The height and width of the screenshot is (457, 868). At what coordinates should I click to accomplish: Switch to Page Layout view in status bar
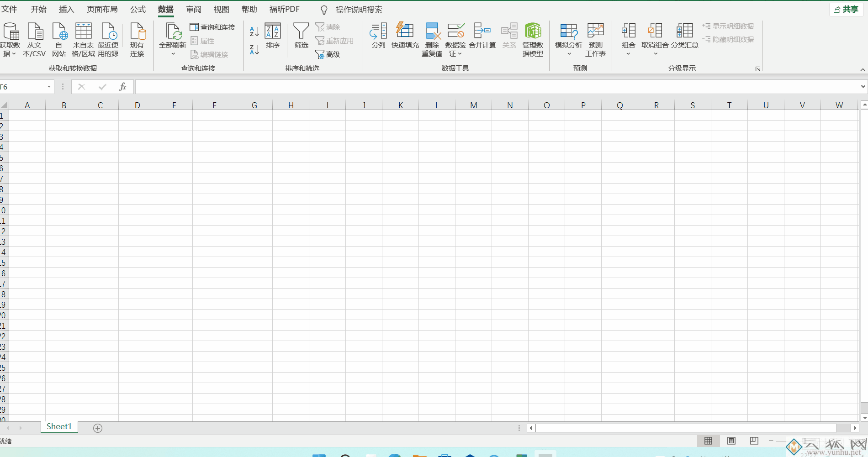pyautogui.click(x=731, y=441)
